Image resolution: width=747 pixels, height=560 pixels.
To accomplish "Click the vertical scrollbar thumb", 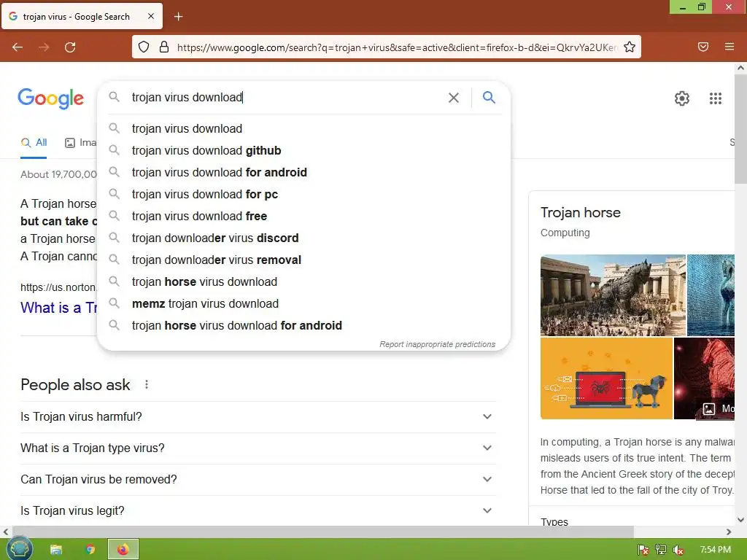I will 741,128.
